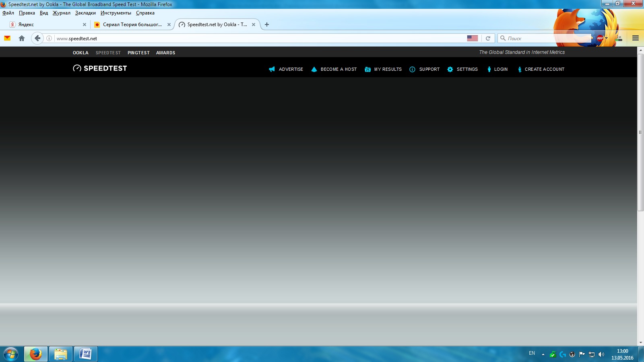
Task: Open the Файл menu
Action: click(x=8, y=13)
